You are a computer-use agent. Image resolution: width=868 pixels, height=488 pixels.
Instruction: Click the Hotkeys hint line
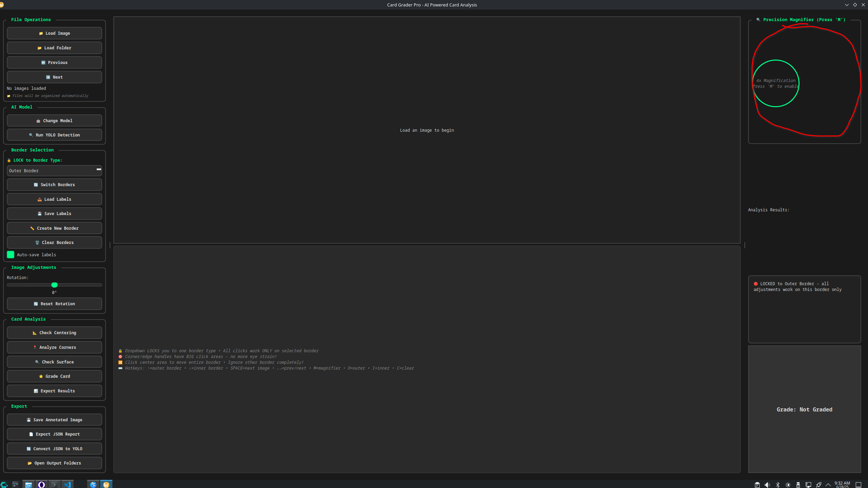pyautogui.click(x=266, y=368)
